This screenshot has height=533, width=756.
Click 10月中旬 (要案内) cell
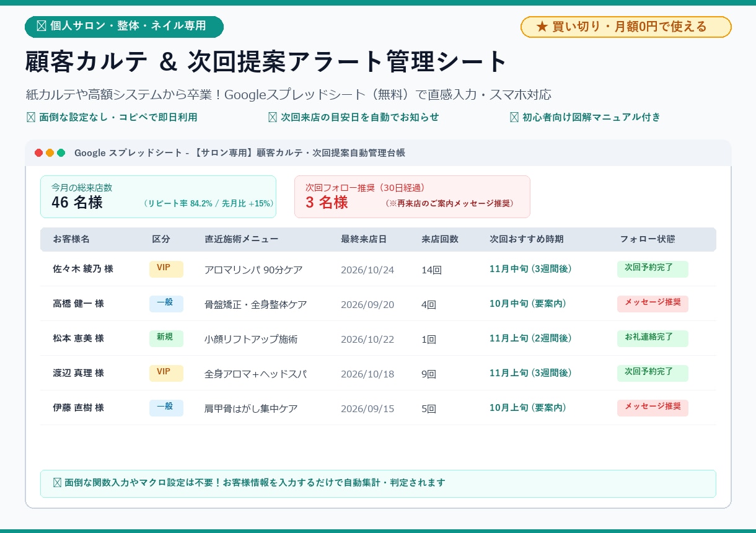[x=528, y=304]
